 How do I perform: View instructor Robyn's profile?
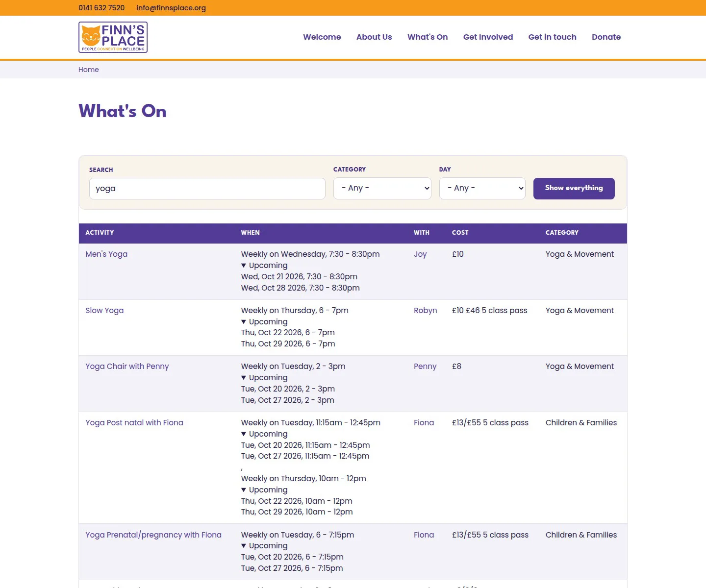pos(426,311)
